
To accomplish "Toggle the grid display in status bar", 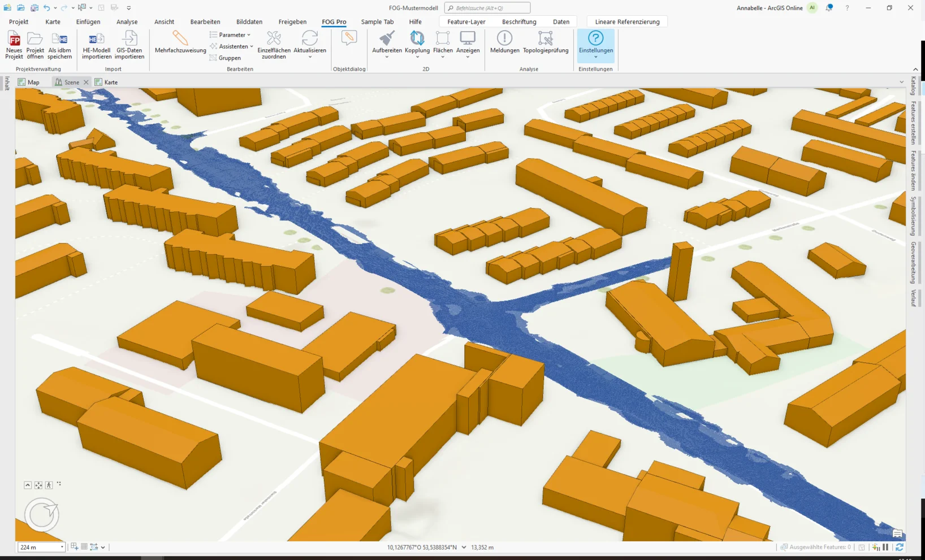I will coord(84,546).
